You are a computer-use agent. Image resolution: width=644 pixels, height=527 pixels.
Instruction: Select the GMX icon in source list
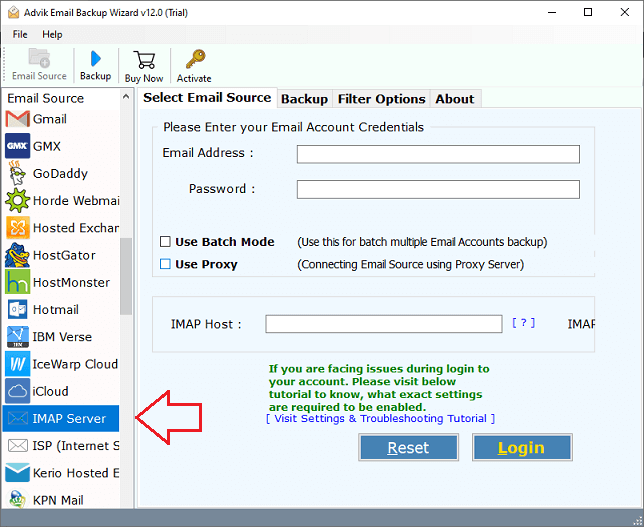[x=18, y=146]
